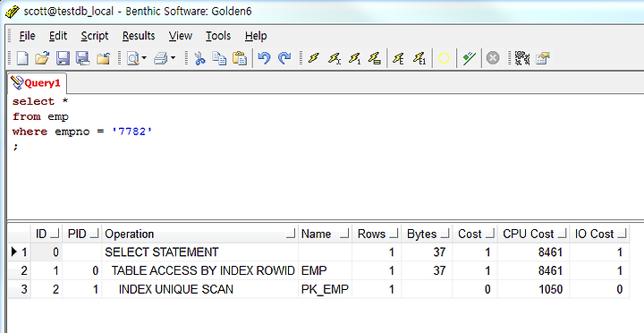Click the gray stop execution icon
The image size is (644, 333).
point(493,58)
